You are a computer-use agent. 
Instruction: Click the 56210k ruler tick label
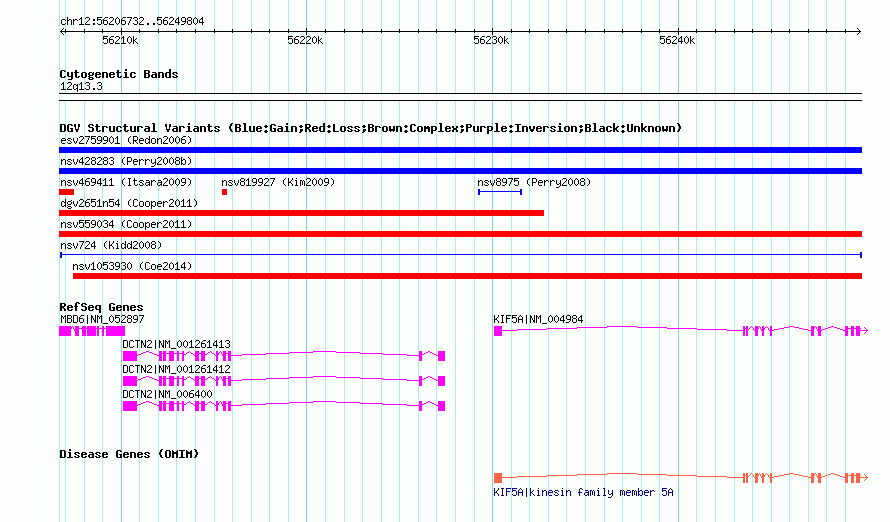120,40
